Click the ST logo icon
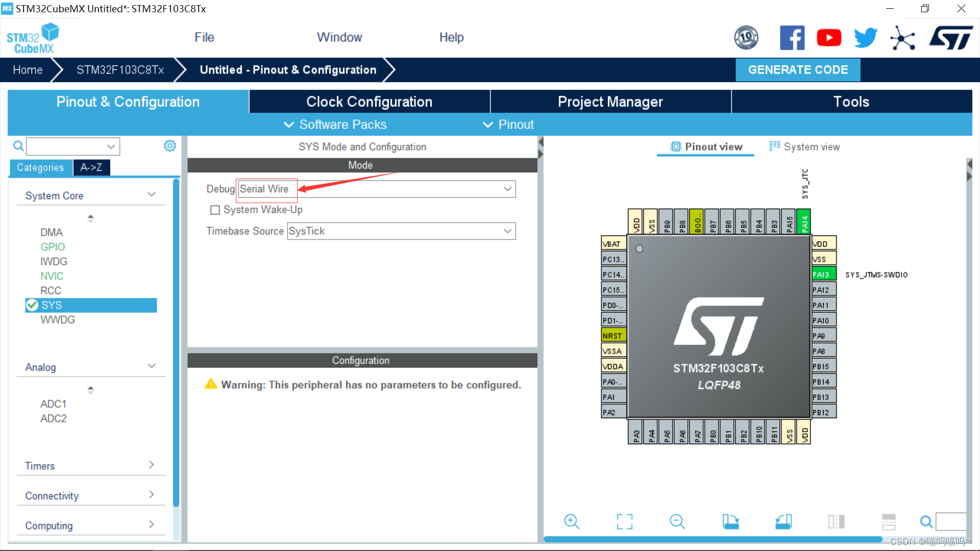 951,38
